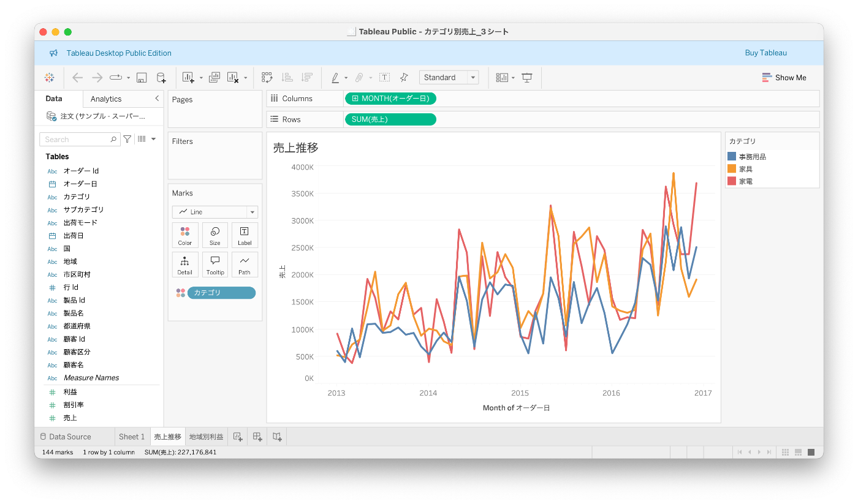858x504 pixels.
Task: Sort descending with the toolbar icon
Action: 307,78
